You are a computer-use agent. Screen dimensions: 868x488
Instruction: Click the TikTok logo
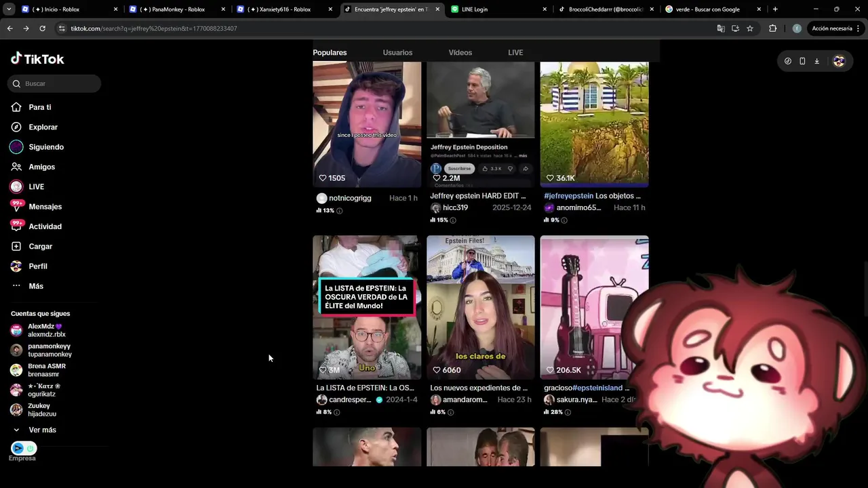[x=37, y=59]
